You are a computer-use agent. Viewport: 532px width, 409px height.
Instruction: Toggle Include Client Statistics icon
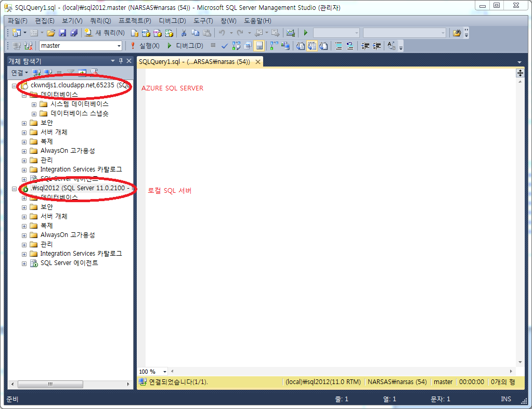click(286, 46)
